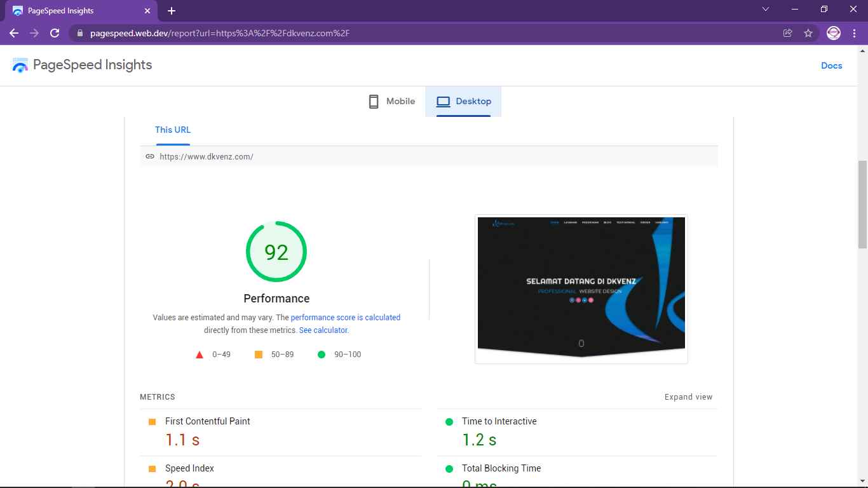Click the Performance heading under the gauge
This screenshot has width=868, height=488.
[x=276, y=299]
